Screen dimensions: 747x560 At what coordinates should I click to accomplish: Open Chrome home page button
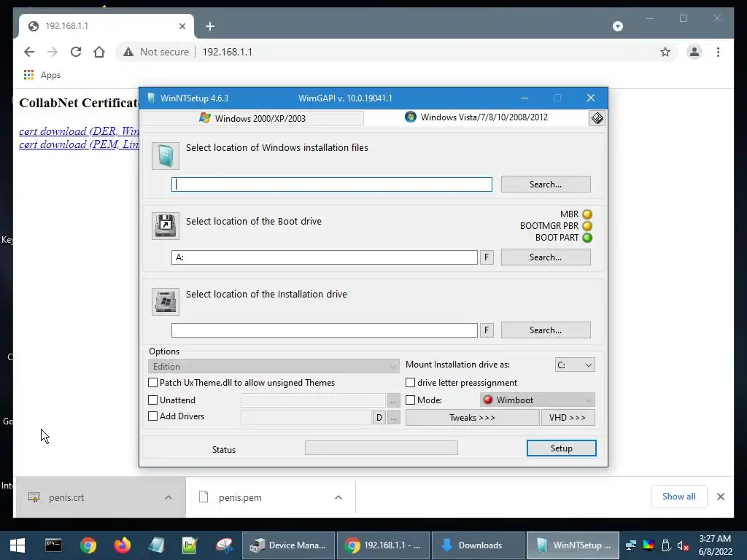99,52
